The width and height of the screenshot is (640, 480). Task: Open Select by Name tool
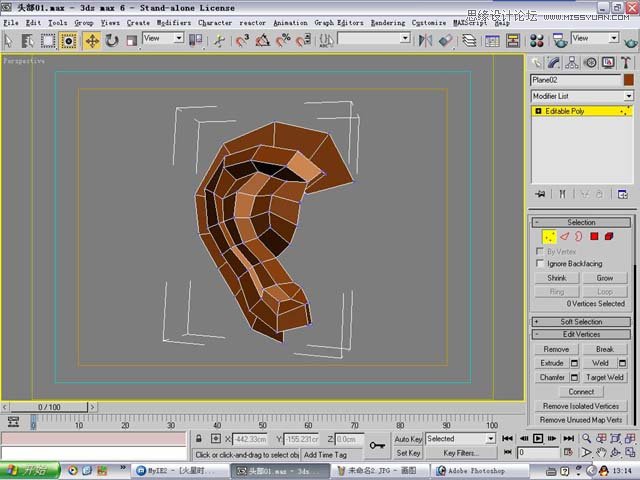click(x=27, y=41)
